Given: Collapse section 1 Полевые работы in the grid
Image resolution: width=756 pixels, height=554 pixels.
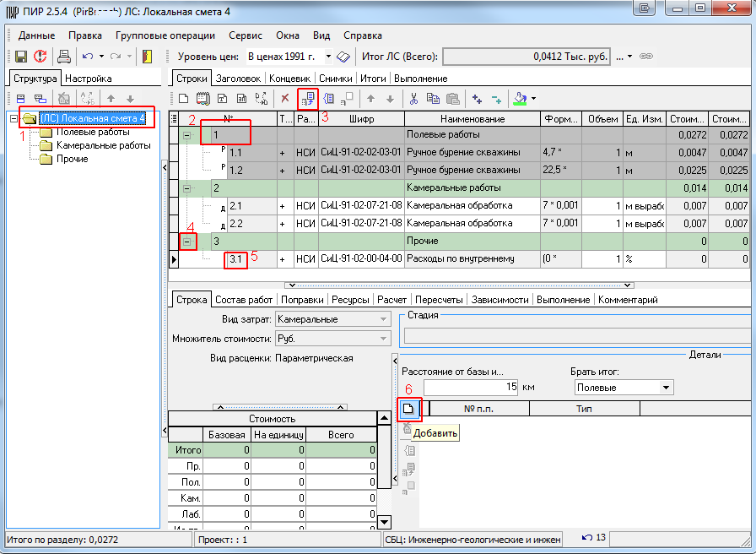Looking at the screenshot, I should [x=187, y=135].
